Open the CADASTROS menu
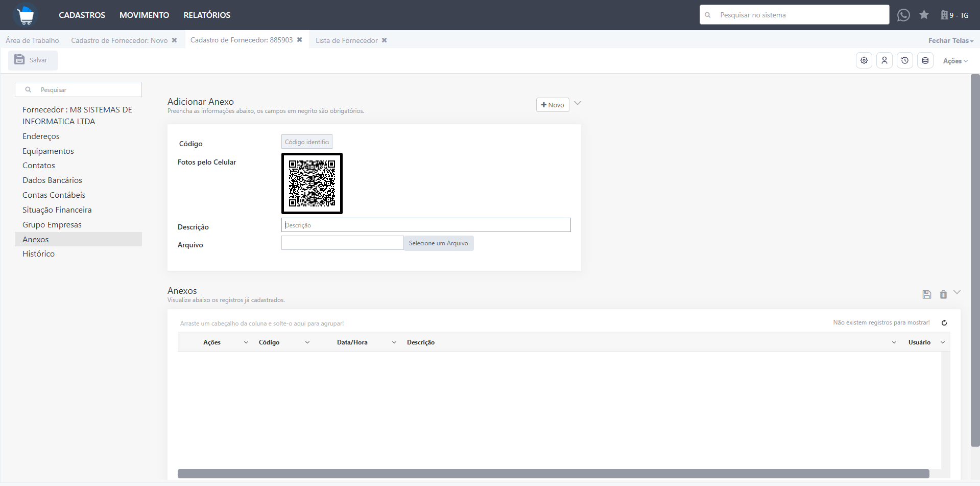 pos(82,15)
